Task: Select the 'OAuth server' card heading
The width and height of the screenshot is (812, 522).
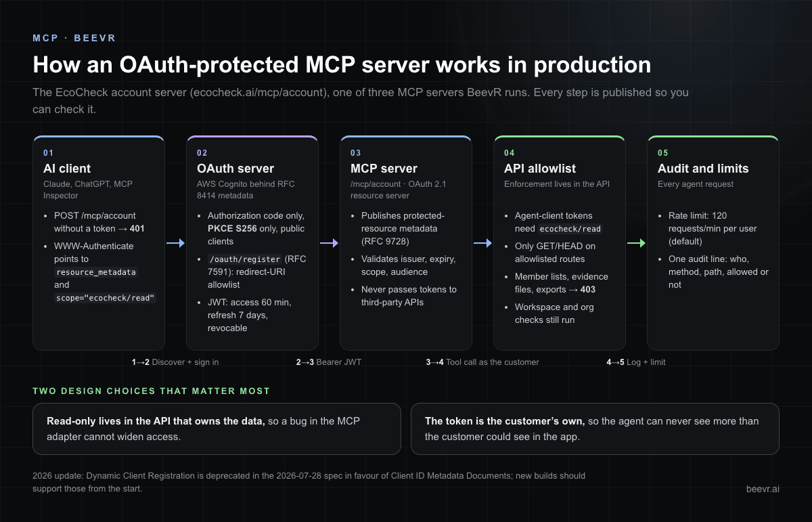Action: coord(235,169)
